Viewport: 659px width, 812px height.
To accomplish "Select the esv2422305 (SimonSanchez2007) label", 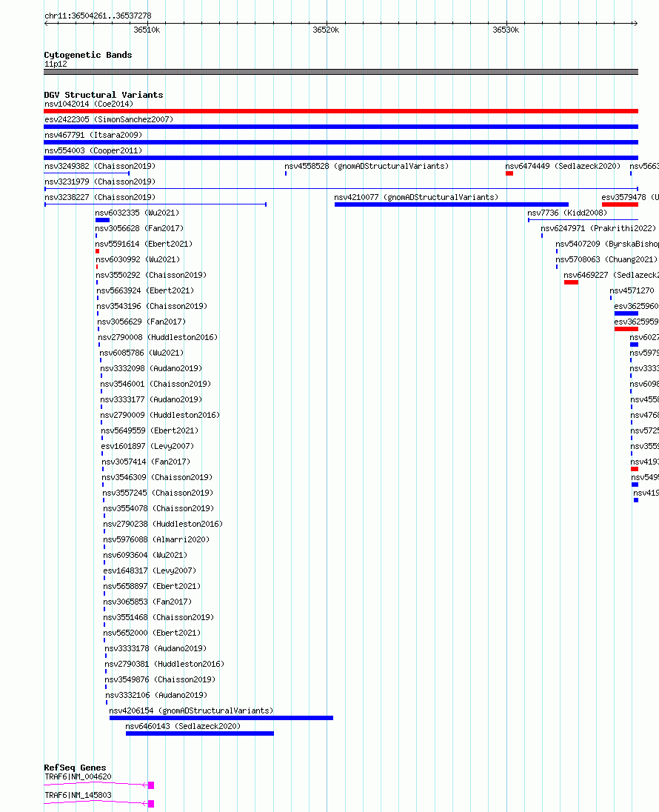I will pyautogui.click(x=109, y=119).
